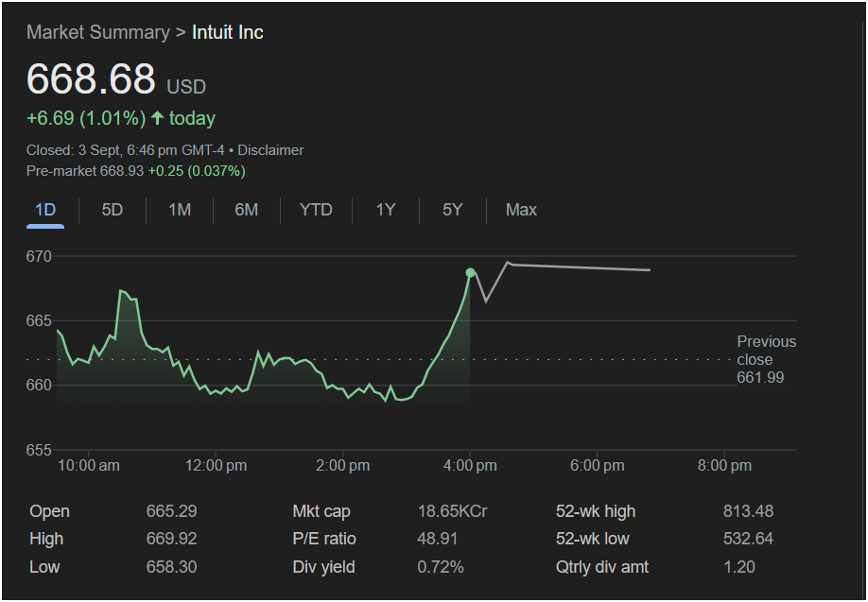Click the 660 y-axis label
The image size is (868, 602).
39,385
